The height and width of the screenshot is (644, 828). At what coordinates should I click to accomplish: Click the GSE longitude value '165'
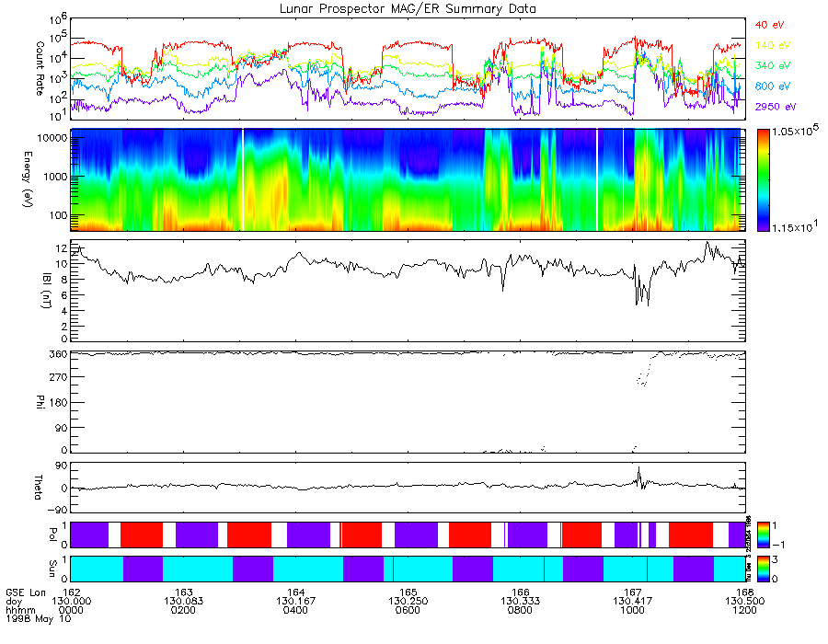click(x=408, y=592)
